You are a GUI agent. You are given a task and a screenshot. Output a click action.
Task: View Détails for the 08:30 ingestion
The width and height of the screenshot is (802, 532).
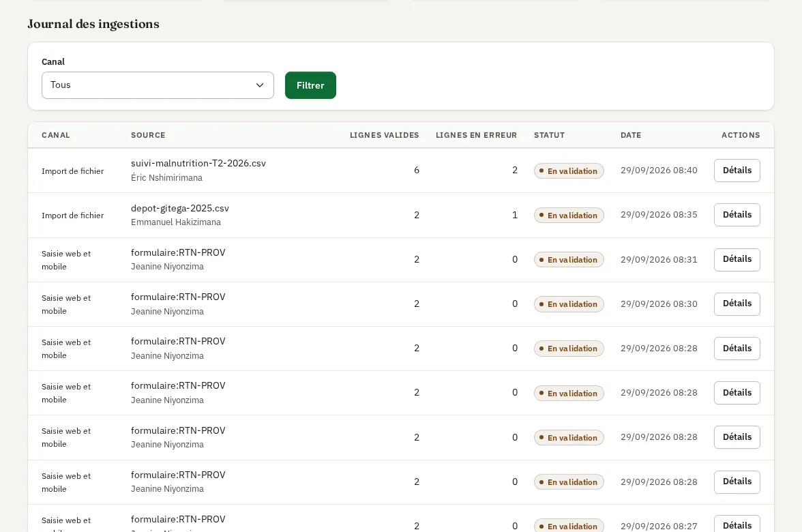[x=737, y=304]
